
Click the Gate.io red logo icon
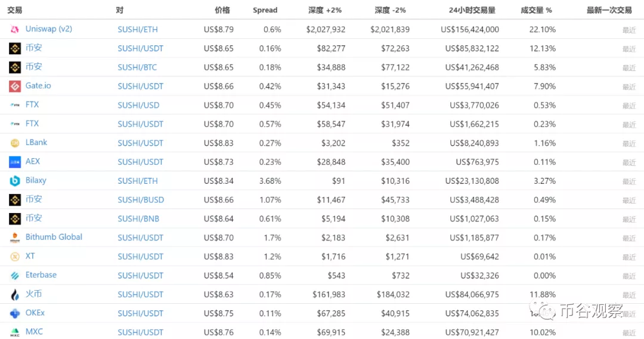coord(15,87)
